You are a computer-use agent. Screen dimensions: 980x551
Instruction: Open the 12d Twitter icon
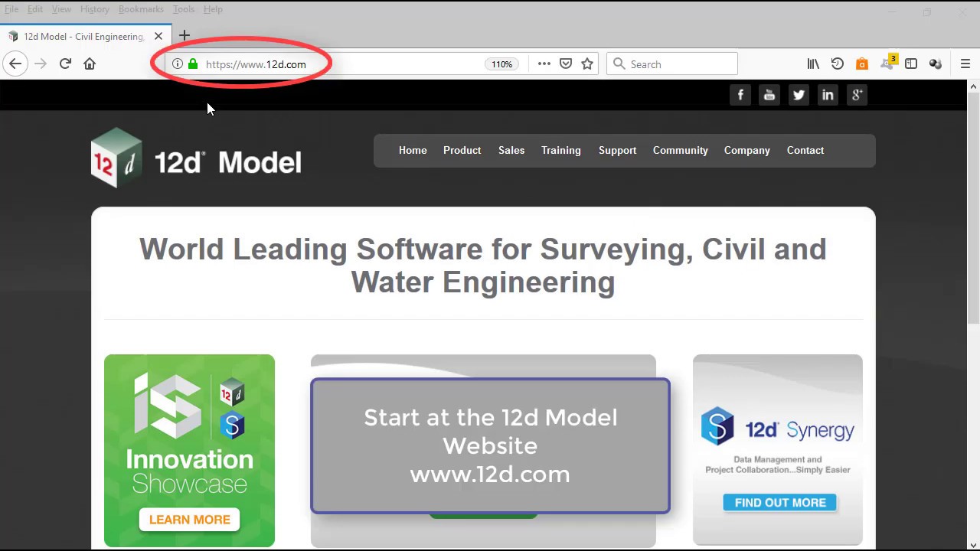pos(799,95)
